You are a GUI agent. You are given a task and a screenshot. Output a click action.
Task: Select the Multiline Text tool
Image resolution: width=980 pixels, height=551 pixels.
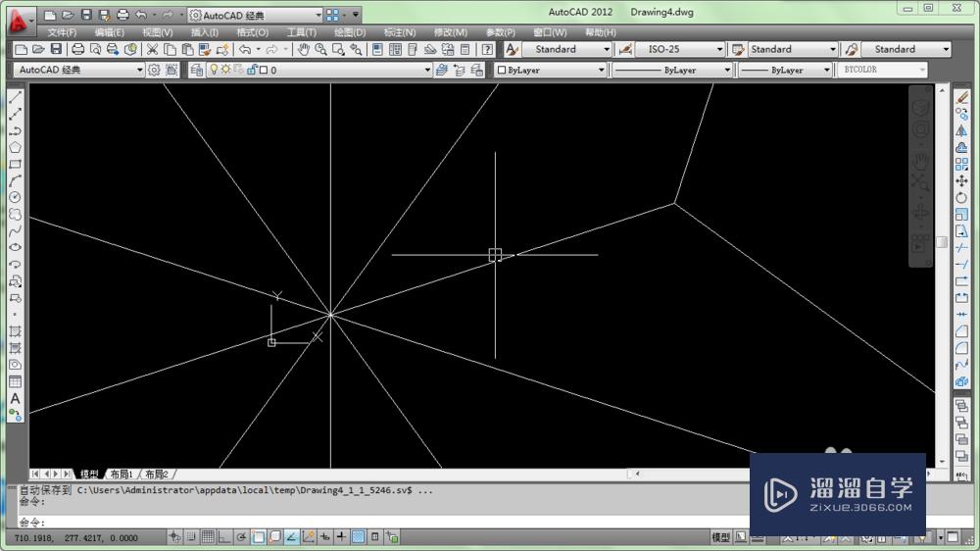(15, 398)
